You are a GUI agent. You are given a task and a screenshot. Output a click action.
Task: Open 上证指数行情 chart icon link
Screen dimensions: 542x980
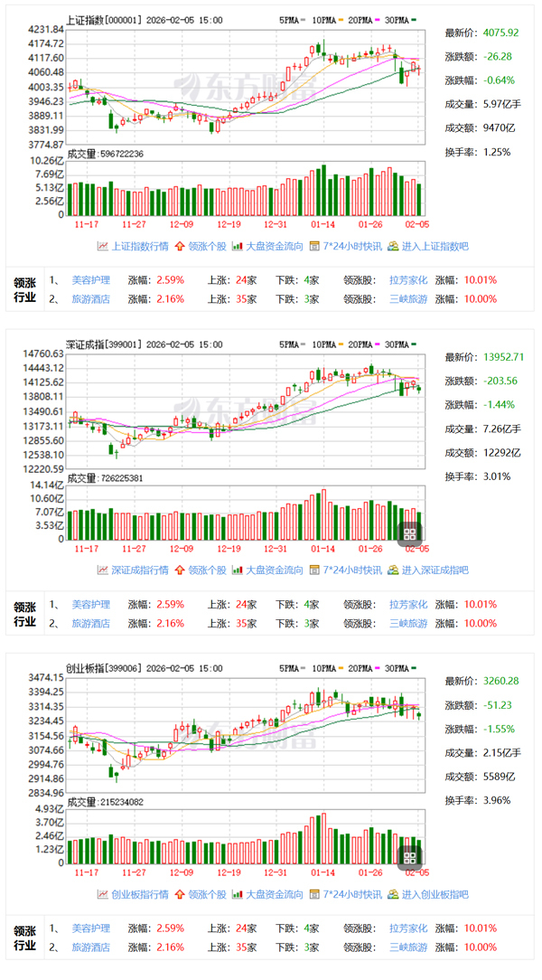point(103,246)
